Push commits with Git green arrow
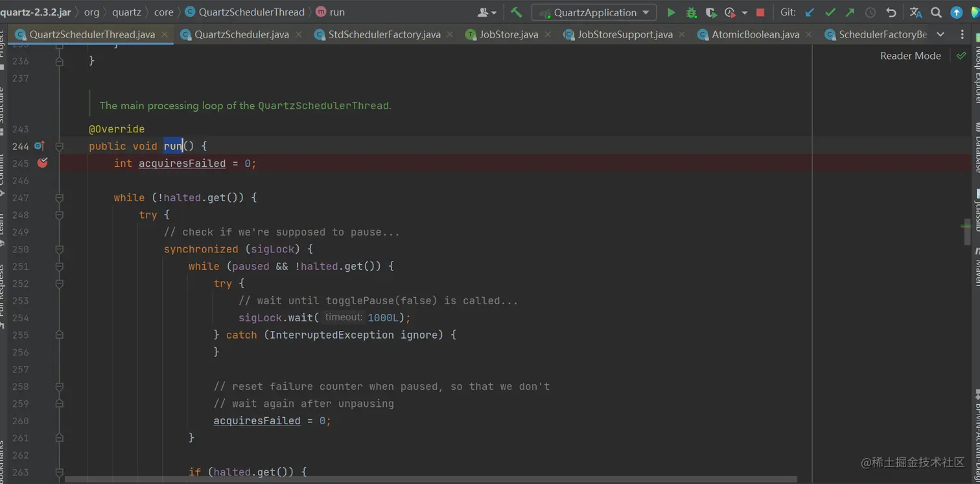 click(850, 12)
